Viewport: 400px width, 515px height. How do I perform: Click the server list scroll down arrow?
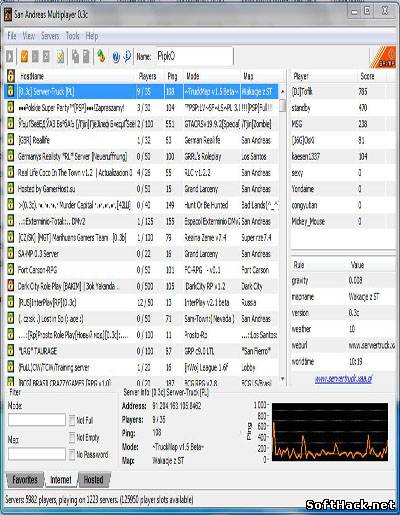coord(283,379)
